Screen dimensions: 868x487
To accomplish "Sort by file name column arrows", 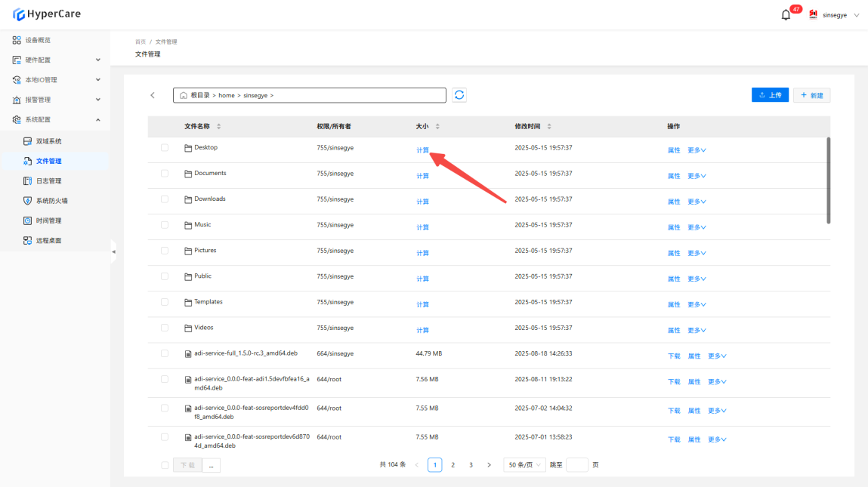I will tap(219, 126).
